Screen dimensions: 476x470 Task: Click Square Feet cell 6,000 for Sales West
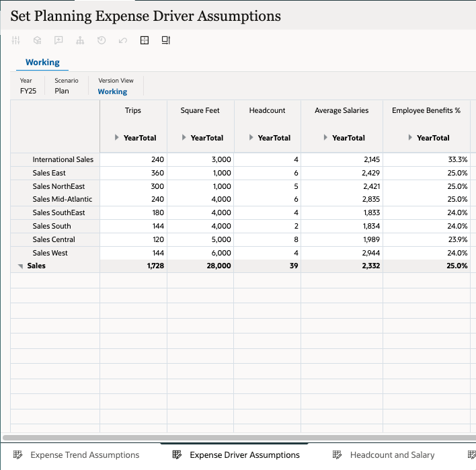(200, 253)
